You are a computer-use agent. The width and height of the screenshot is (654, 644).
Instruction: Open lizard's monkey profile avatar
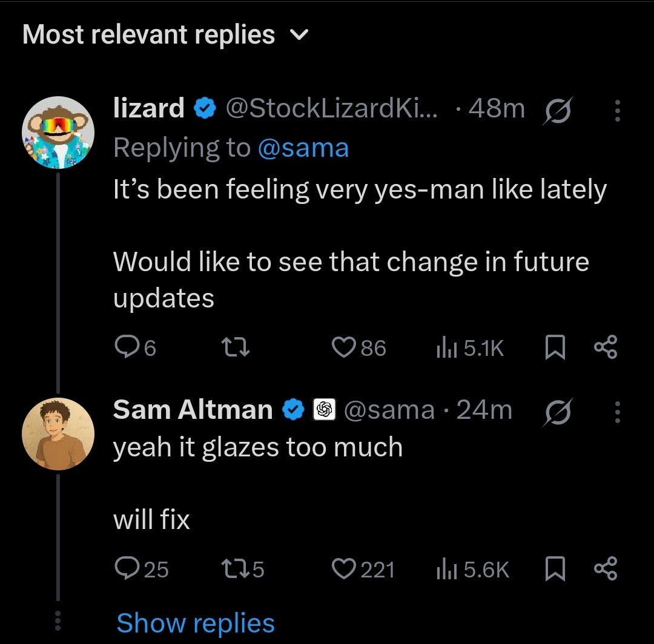pos(58,133)
